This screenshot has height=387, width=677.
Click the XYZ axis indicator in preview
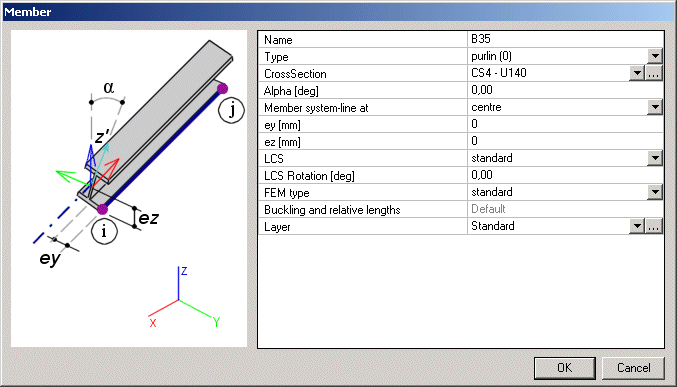(184, 298)
